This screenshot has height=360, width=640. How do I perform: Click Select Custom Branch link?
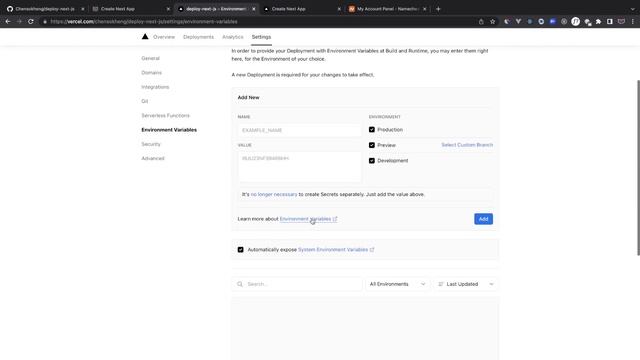467,145
